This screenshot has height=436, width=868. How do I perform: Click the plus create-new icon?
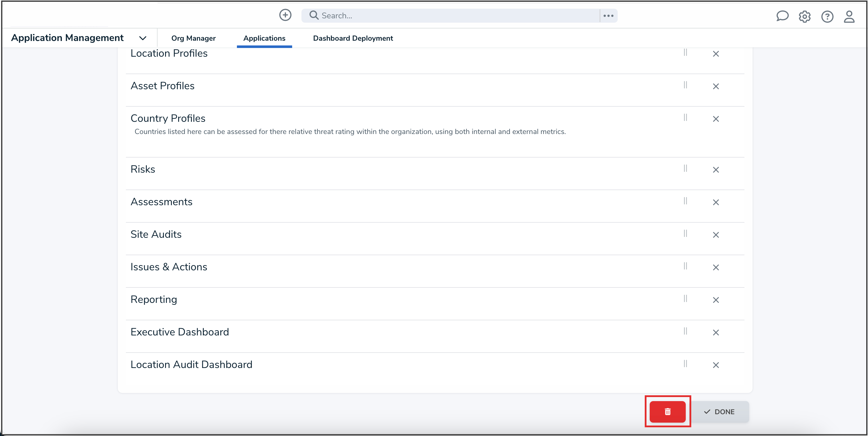point(285,15)
